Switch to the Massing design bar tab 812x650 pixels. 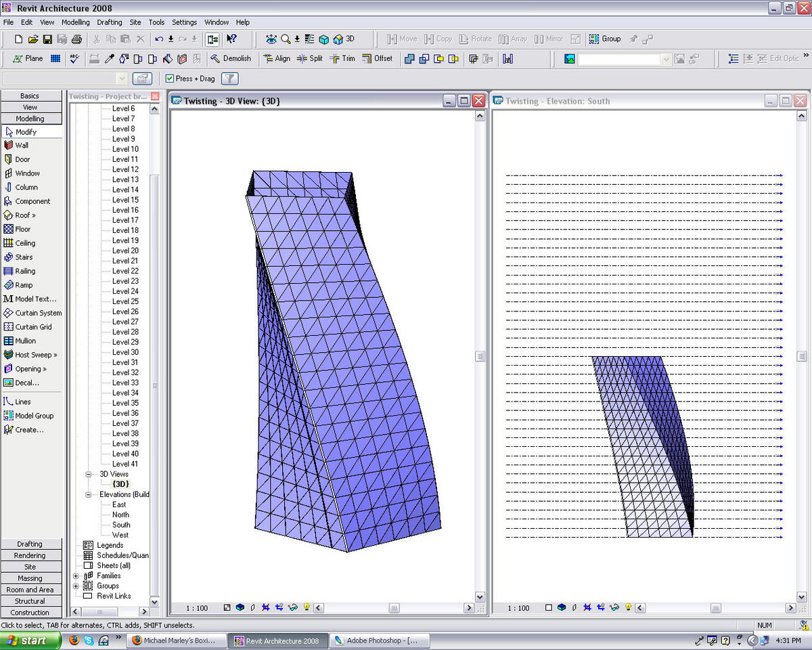(x=30, y=578)
